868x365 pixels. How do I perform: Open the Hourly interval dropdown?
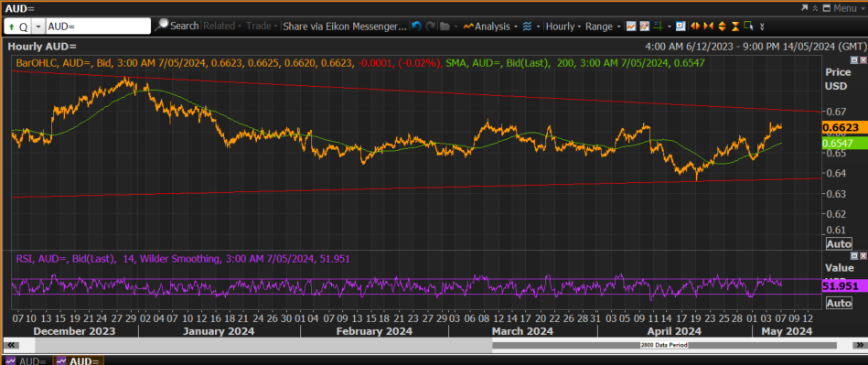pos(563,26)
